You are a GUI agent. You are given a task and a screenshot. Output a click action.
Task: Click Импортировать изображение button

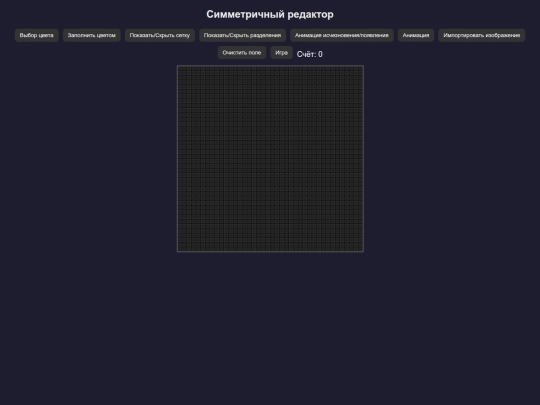(481, 35)
